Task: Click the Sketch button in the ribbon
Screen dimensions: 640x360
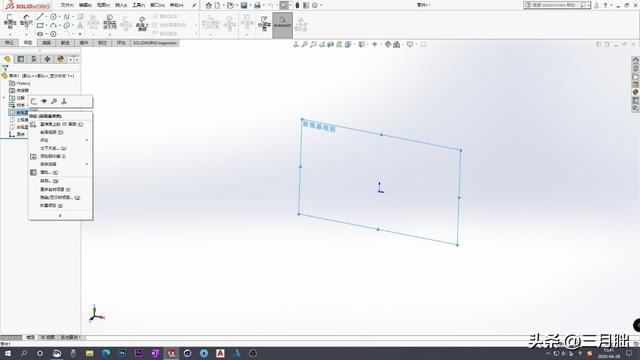Action: tap(10, 22)
